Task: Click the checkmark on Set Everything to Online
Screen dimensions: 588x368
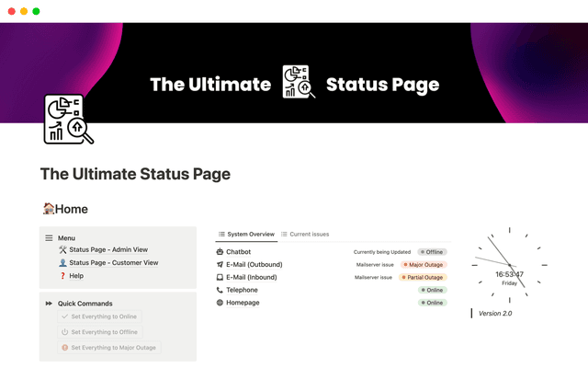Action: click(64, 316)
